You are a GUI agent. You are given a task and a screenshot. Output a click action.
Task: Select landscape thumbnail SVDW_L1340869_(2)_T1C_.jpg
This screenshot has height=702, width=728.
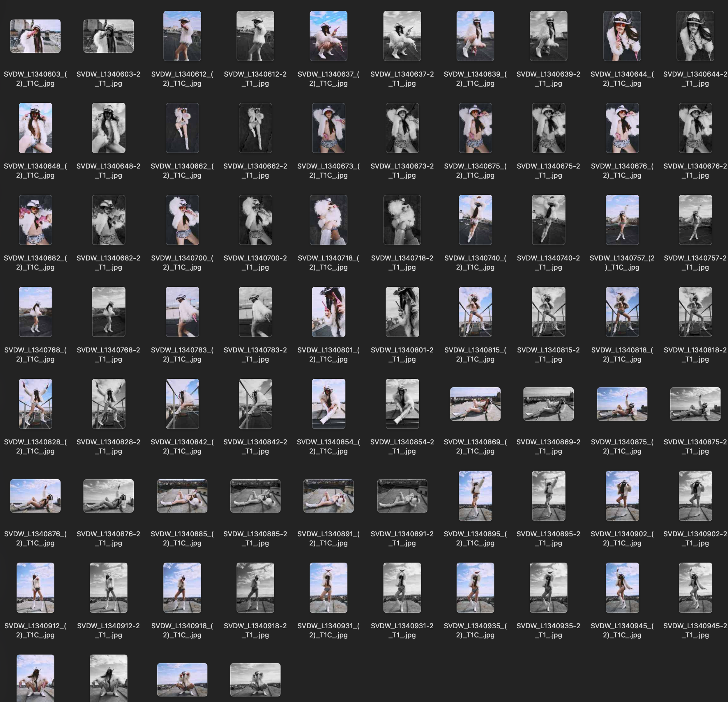pos(475,404)
